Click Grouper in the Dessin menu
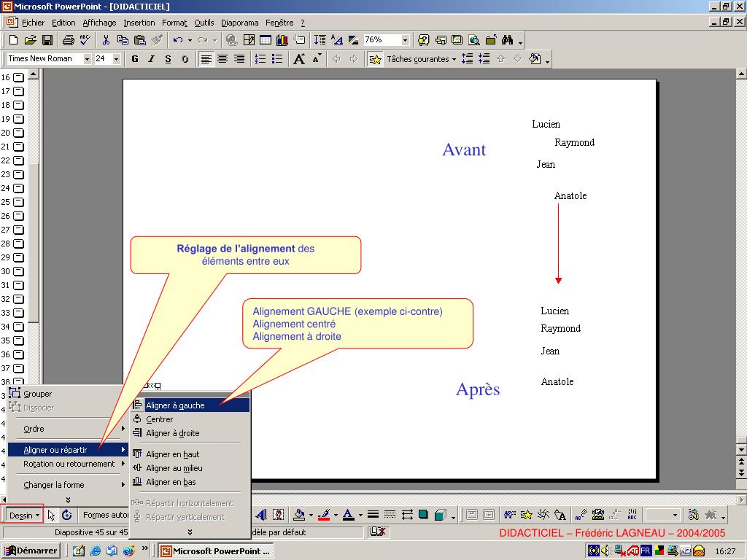The height and width of the screenshot is (560, 747). (67, 394)
